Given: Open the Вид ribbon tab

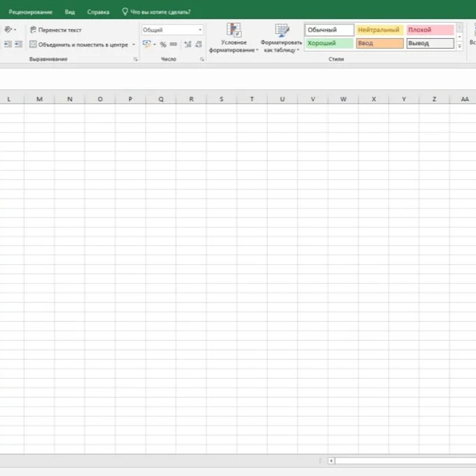Looking at the screenshot, I should (x=70, y=12).
